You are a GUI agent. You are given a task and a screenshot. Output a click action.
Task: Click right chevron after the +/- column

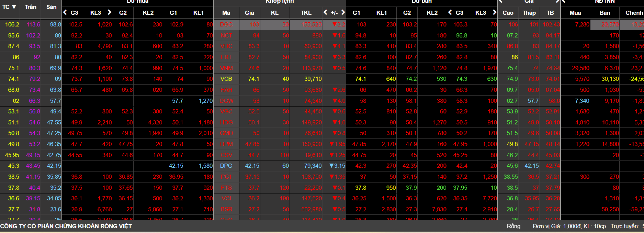coord(343,12)
